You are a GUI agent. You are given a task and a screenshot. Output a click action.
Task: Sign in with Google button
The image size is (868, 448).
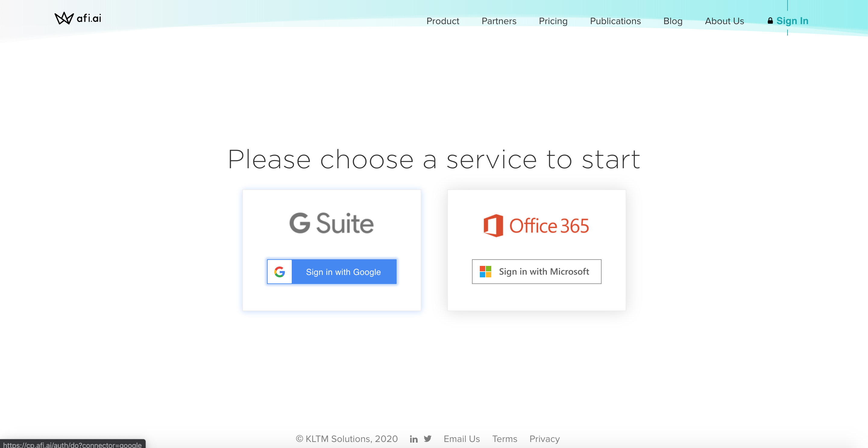pyautogui.click(x=332, y=272)
